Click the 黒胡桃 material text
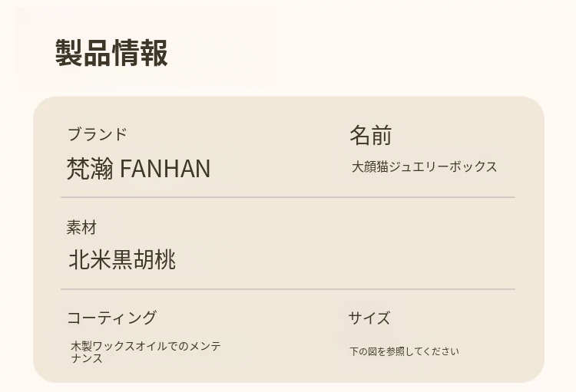 144,260
